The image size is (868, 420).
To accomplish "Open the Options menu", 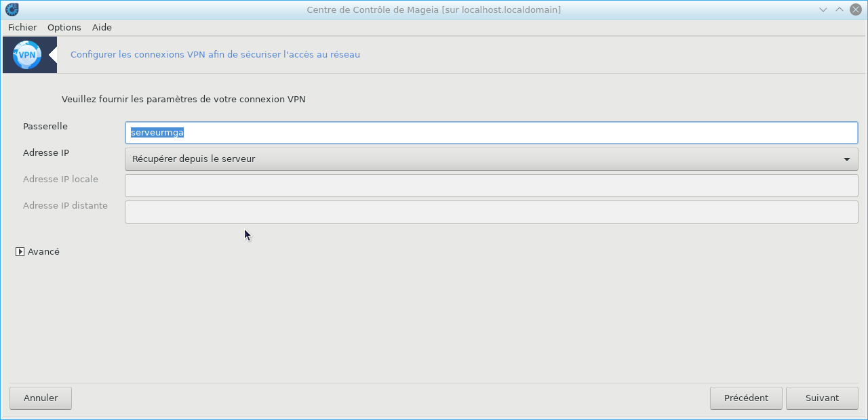I will click(x=64, y=27).
